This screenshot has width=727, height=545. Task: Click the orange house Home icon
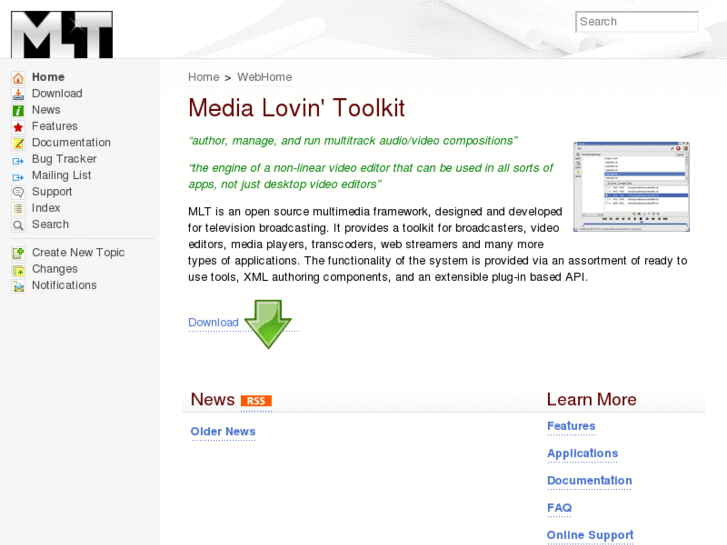pyautogui.click(x=18, y=77)
